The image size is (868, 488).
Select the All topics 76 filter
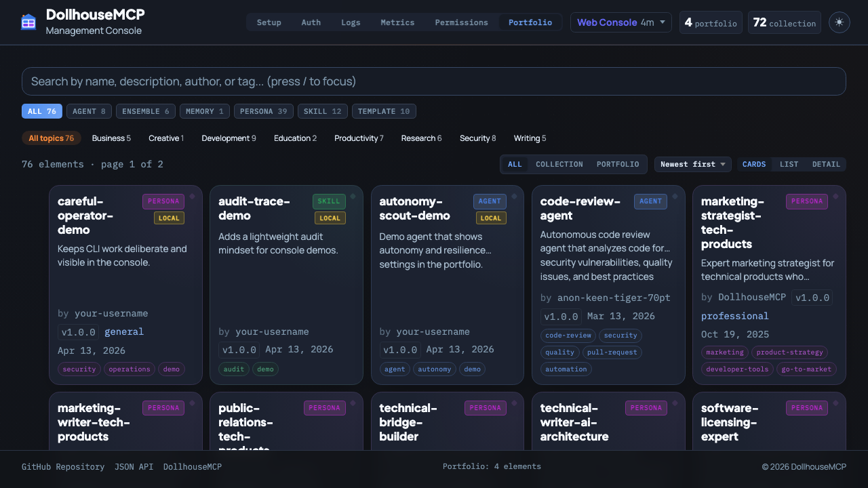[x=52, y=138]
